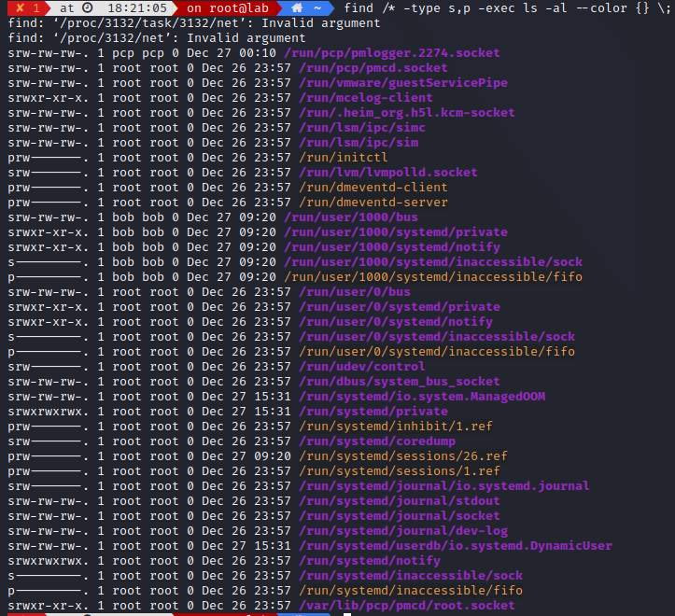Click 'bob bob' owner on /run/user/1000/bus row
675x616 pixels.
138,217
